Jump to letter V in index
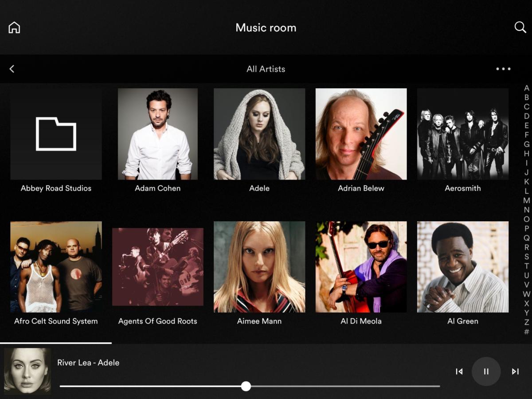 tap(527, 285)
